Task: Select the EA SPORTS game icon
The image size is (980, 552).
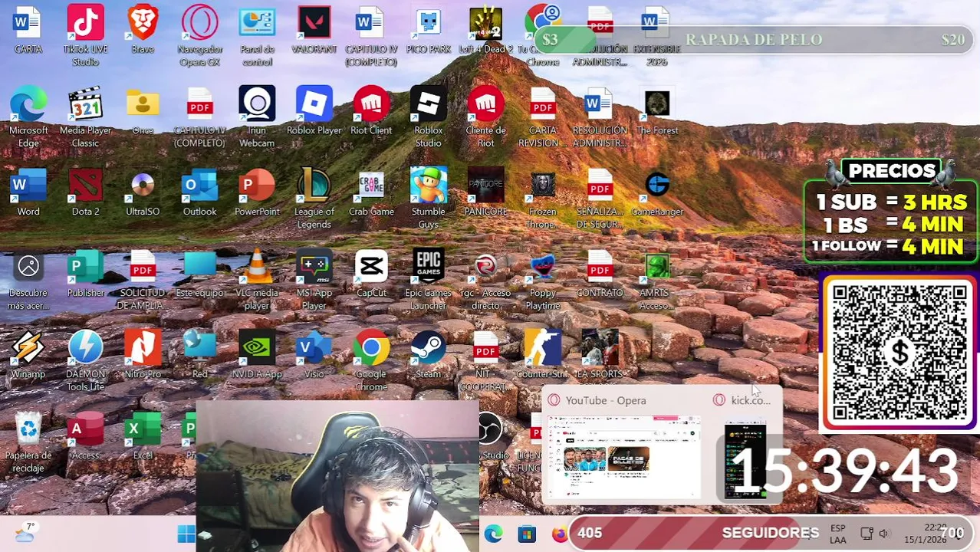Action: coord(600,356)
